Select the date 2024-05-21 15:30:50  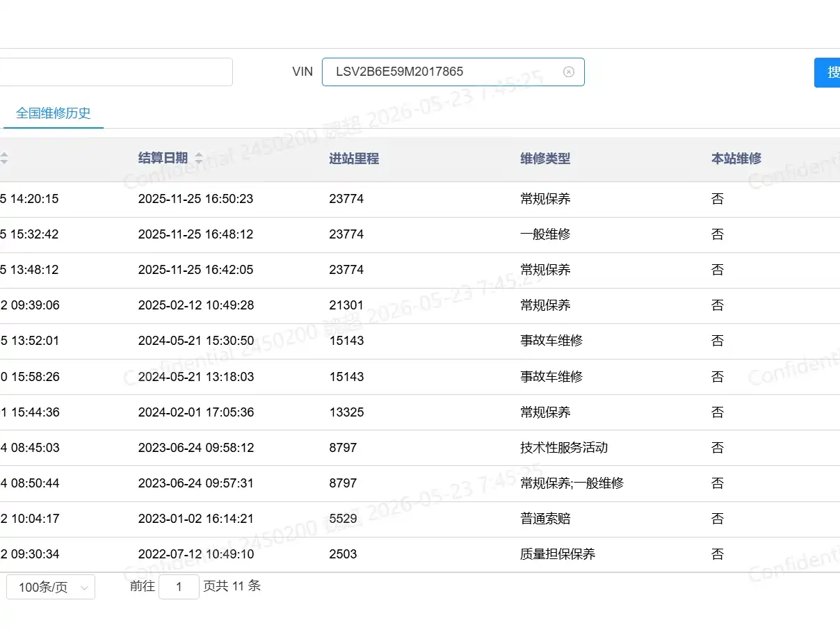(x=195, y=341)
